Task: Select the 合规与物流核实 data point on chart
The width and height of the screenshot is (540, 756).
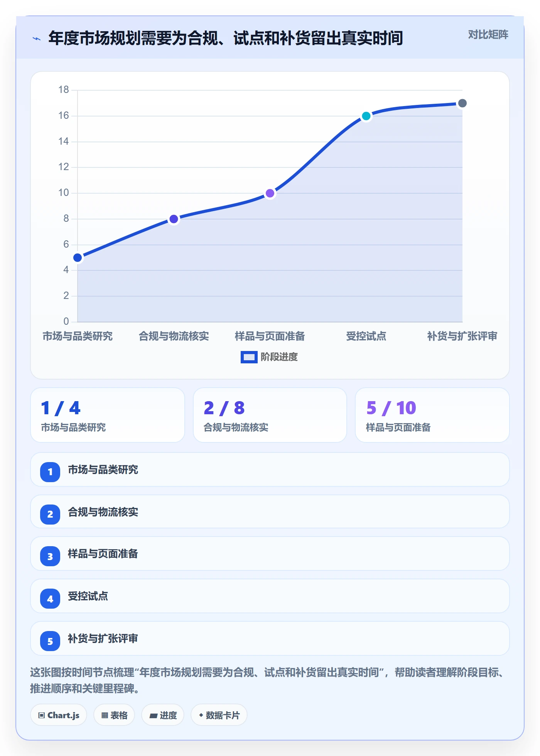Action: [174, 219]
